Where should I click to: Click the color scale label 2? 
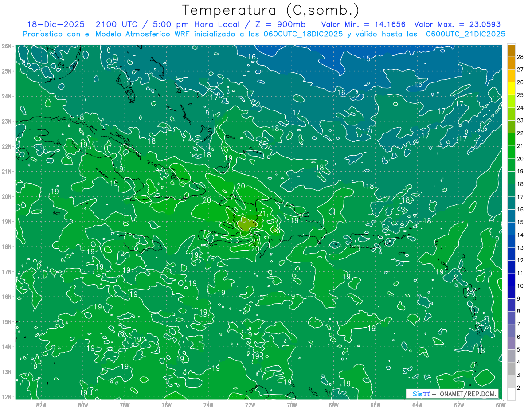click(518, 388)
